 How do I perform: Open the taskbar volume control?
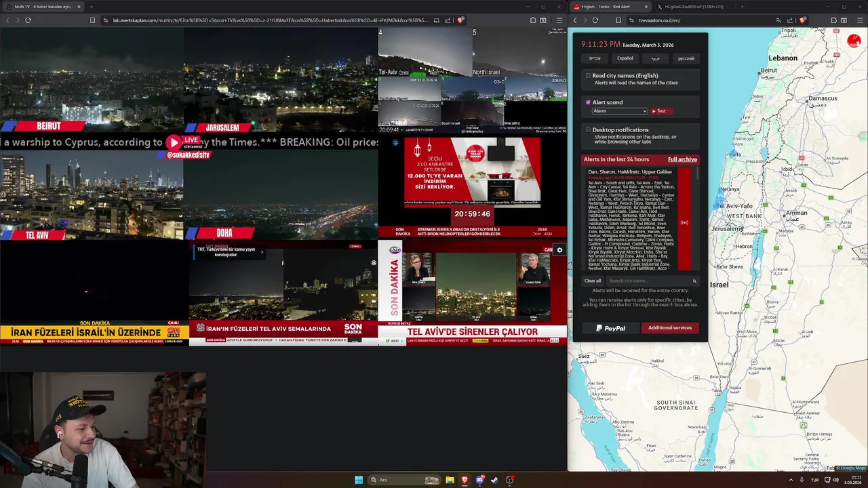[835, 480]
